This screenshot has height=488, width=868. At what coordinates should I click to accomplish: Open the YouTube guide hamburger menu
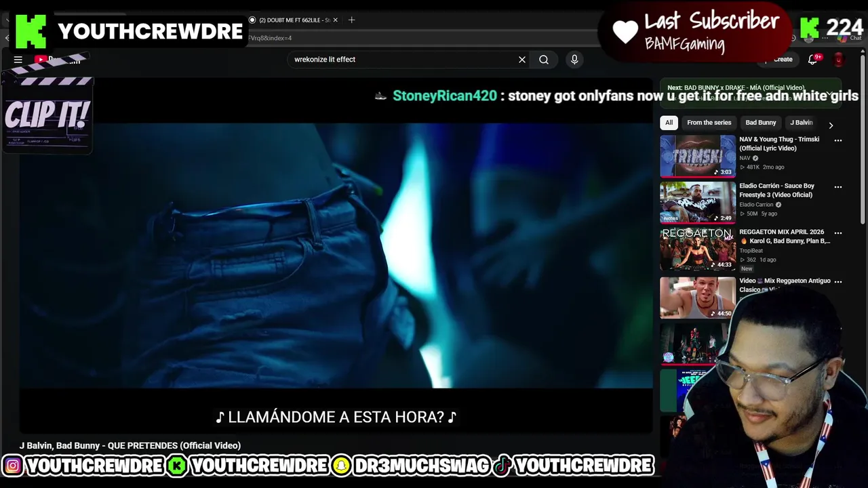click(18, 60)
